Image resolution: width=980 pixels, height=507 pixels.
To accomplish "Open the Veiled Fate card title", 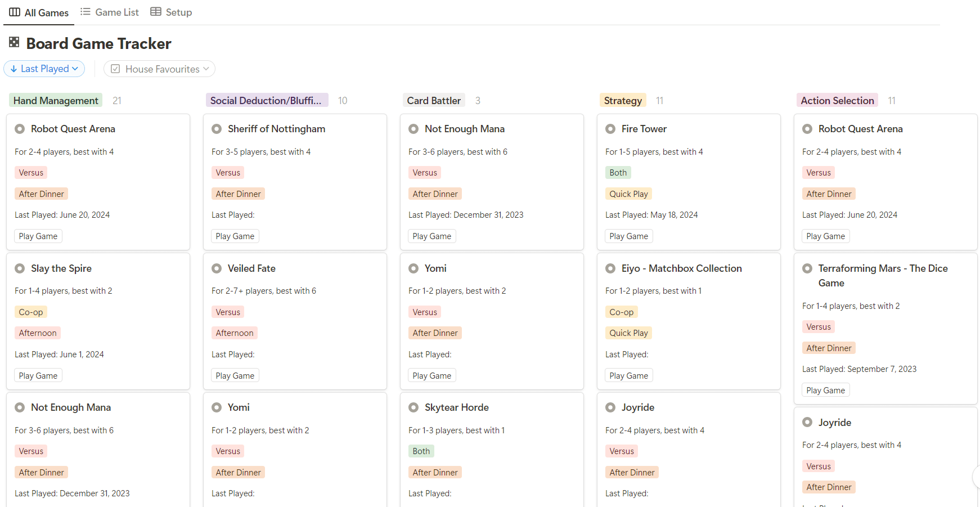I will coord(251,268).
